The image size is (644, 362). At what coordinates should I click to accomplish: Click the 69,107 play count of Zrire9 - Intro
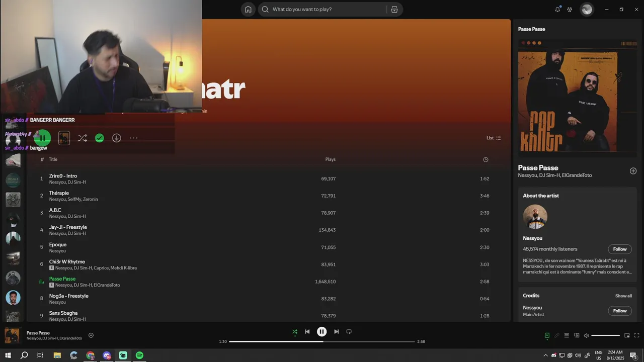coord(328,178)
